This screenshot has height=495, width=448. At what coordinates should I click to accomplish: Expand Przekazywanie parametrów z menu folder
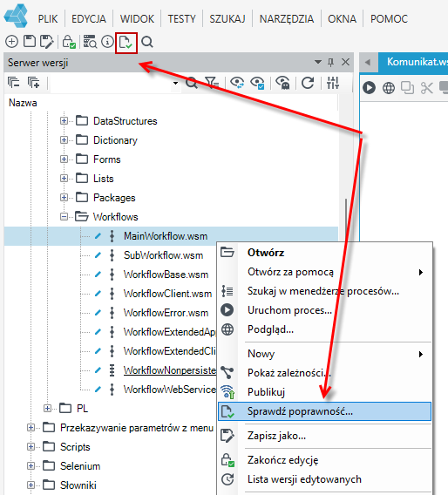31,427
